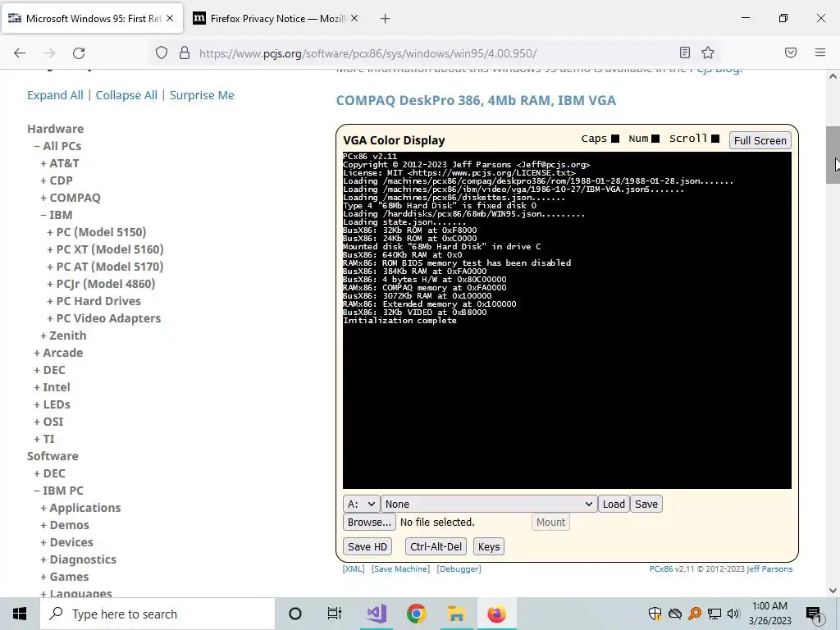The image size is (840, 630).
Task: Click the Cortana circle icon on taskbar
Action: 294,614
